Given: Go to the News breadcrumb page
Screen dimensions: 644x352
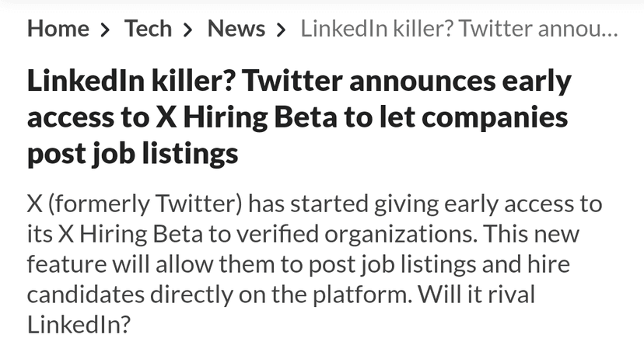Looking at the screenshot, I should click(236, 29).
